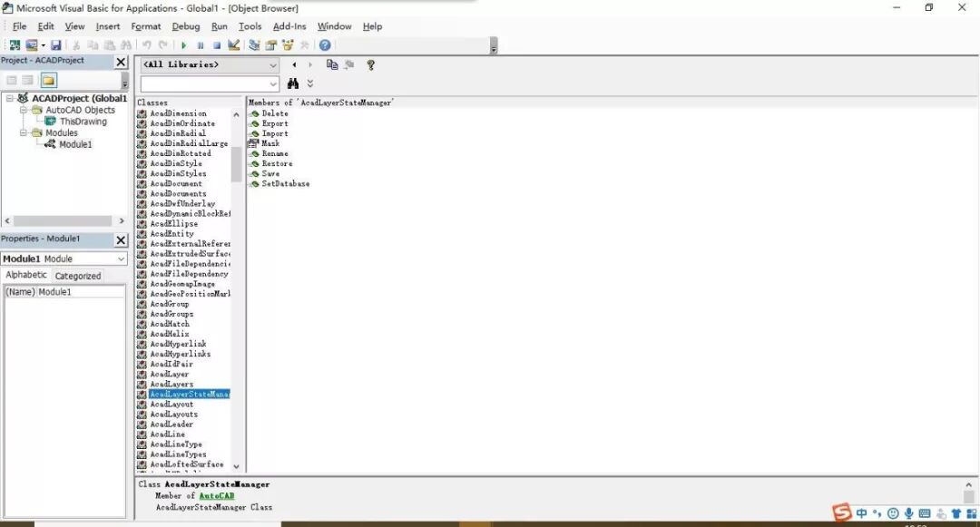Screen dimensions: 980x527
Task: Open the Tools menu
Action: pos(250,26)
